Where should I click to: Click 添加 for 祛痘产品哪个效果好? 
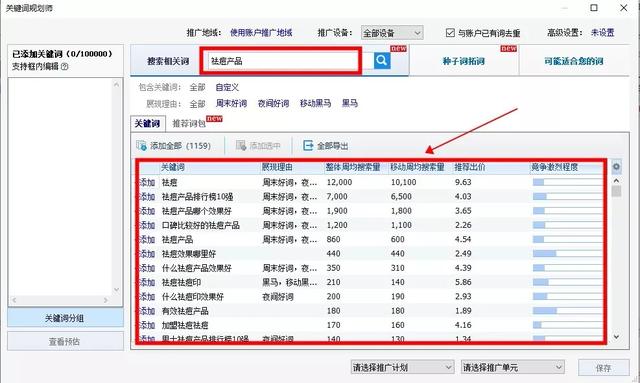click(147, 211)
